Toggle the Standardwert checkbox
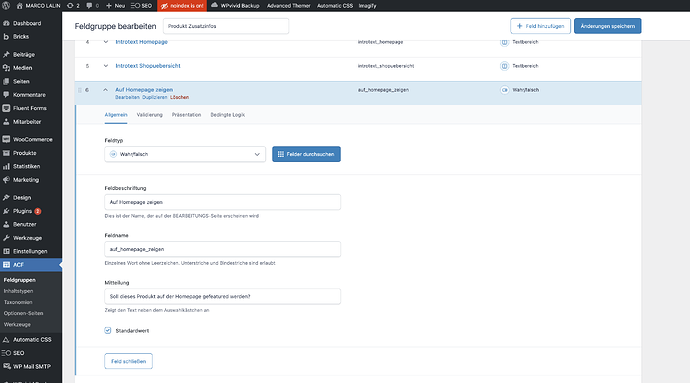 [x=108, y=331]
